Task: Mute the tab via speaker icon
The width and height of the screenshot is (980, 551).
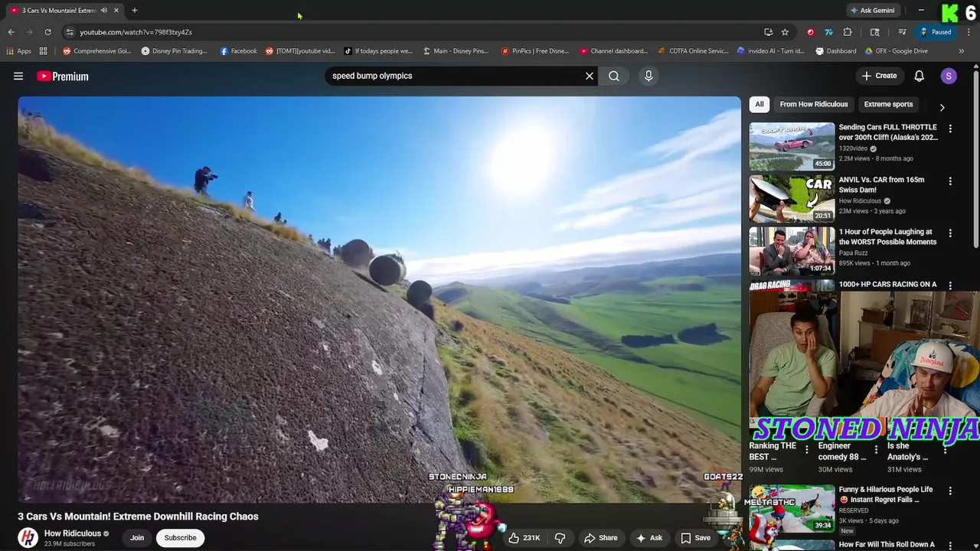Action: (103, 10)
